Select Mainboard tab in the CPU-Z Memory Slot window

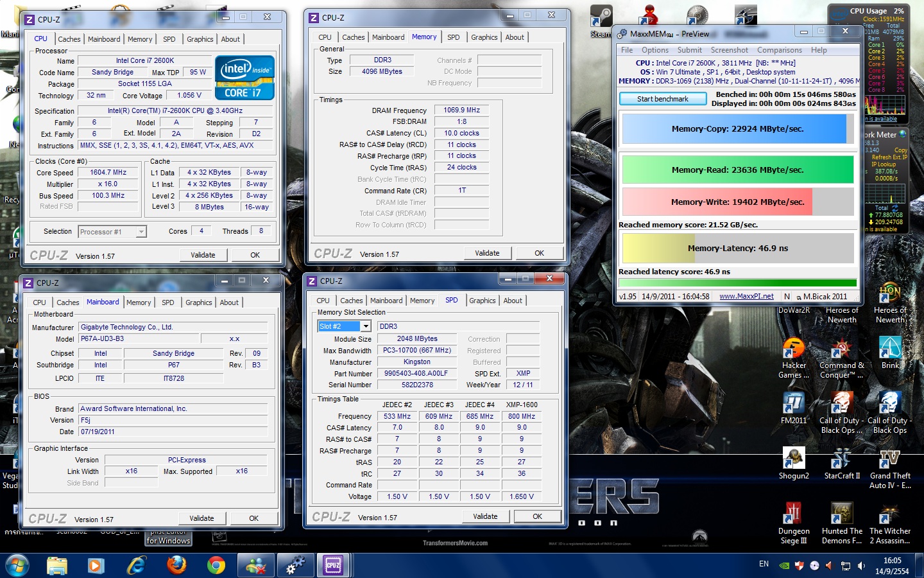[x=386, y=301]
